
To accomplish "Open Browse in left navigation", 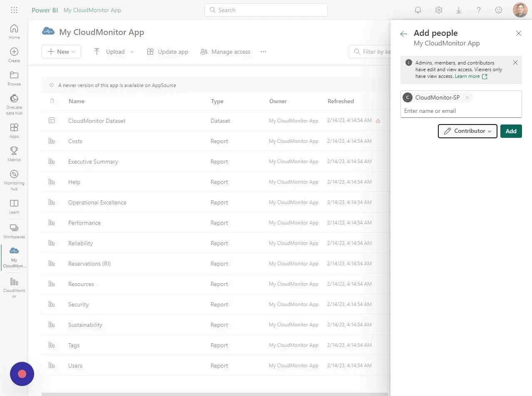I will click(14, 78).
